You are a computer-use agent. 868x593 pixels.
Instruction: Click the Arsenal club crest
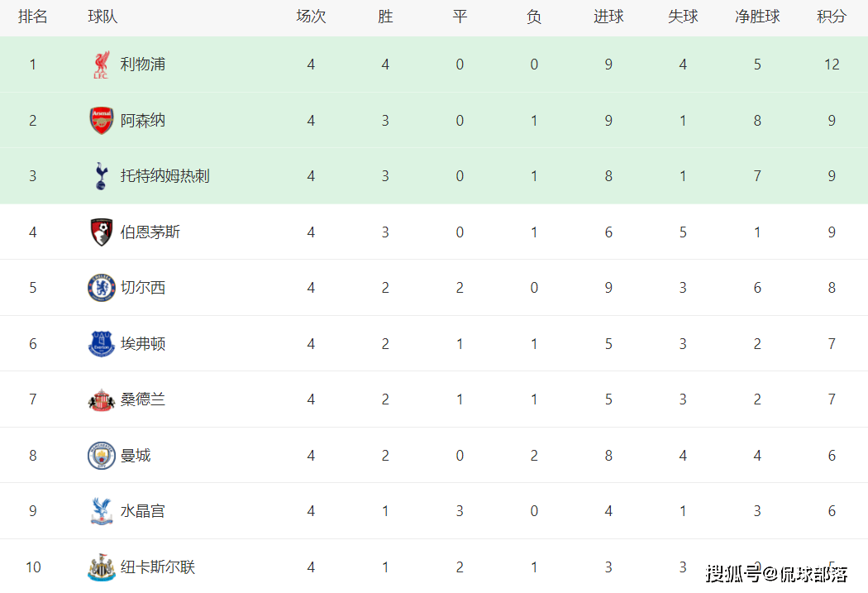tap(102, 121)
